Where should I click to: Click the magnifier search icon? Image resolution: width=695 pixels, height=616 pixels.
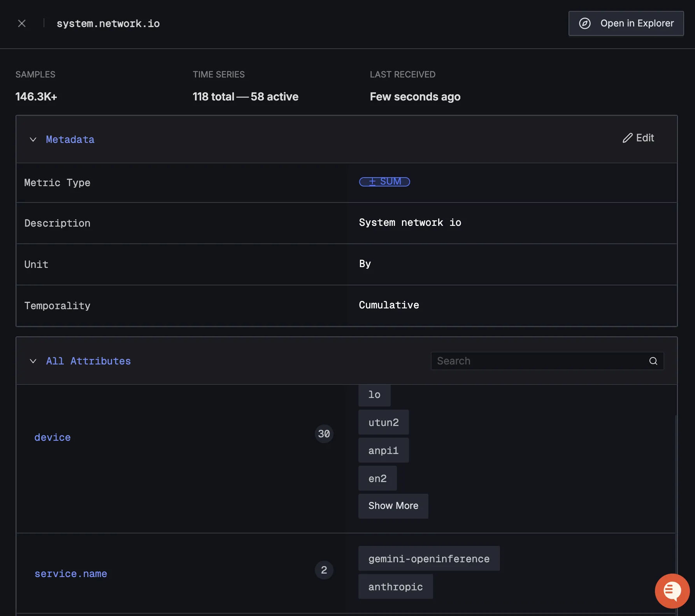point(653,361)
